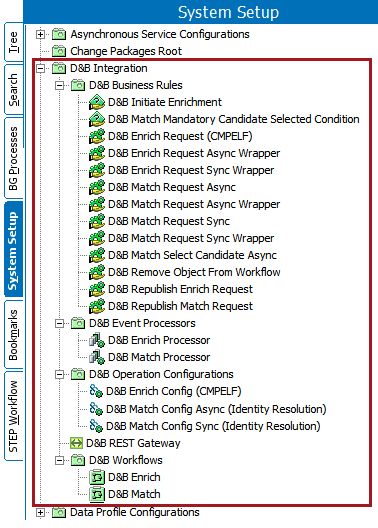Collapse the D&B Business Rules node
This screenshot has height=528, width=378.
coord(59,86)
